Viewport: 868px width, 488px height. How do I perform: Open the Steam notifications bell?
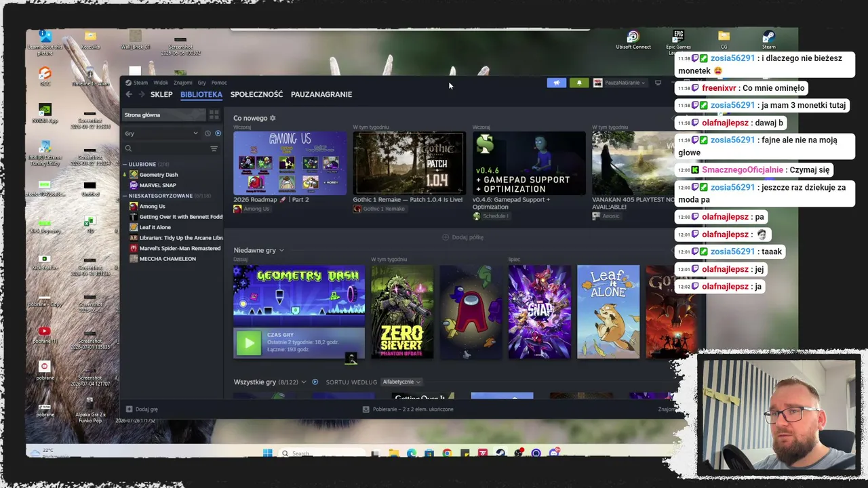(x=579, y=83)
